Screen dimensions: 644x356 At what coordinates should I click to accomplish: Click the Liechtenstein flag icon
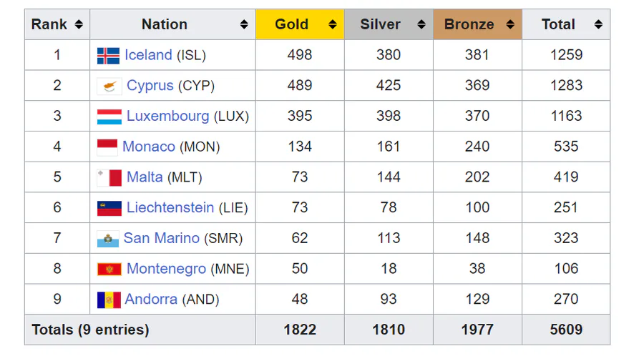[x=109, y=208]
